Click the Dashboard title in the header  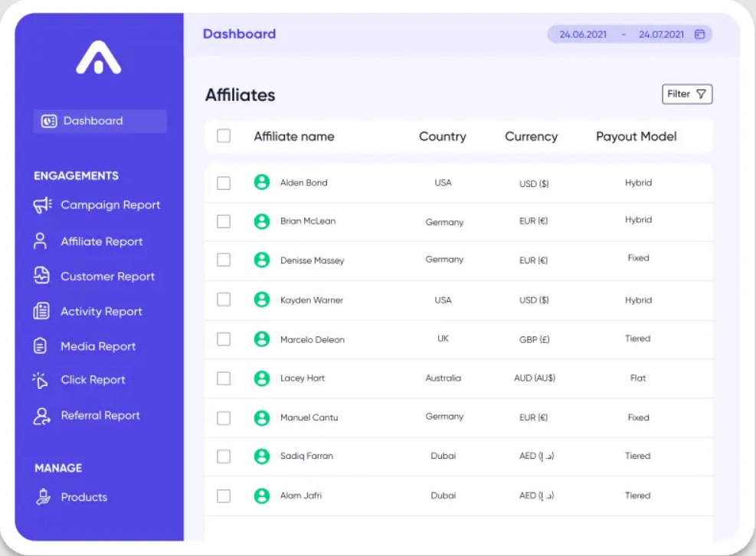[240, 34]
